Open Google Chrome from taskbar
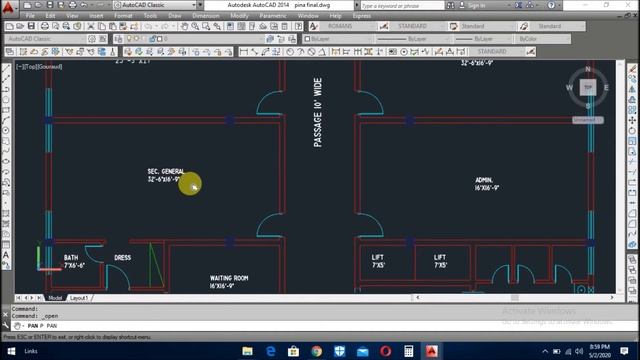 coord(316,351)
